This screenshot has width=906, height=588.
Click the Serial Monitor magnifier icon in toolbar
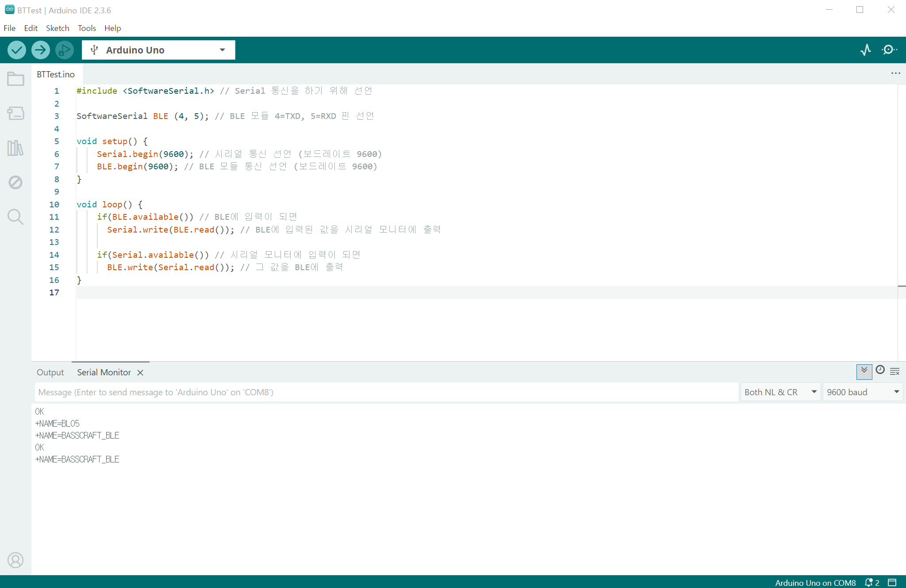889,50
